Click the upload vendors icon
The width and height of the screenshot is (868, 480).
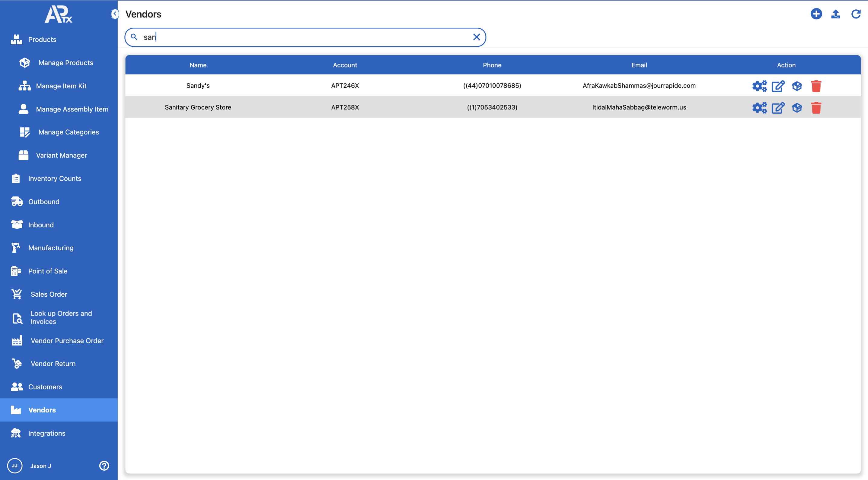coord(835,14)
